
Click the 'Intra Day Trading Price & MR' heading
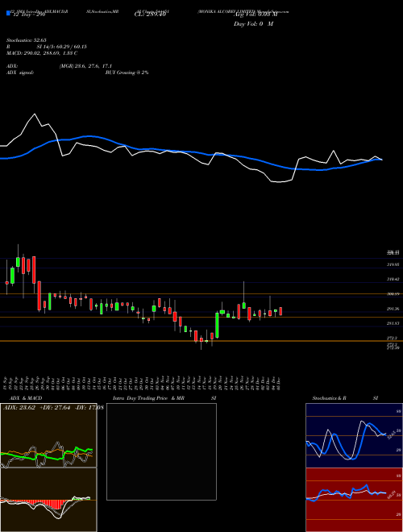coord(148,398)
